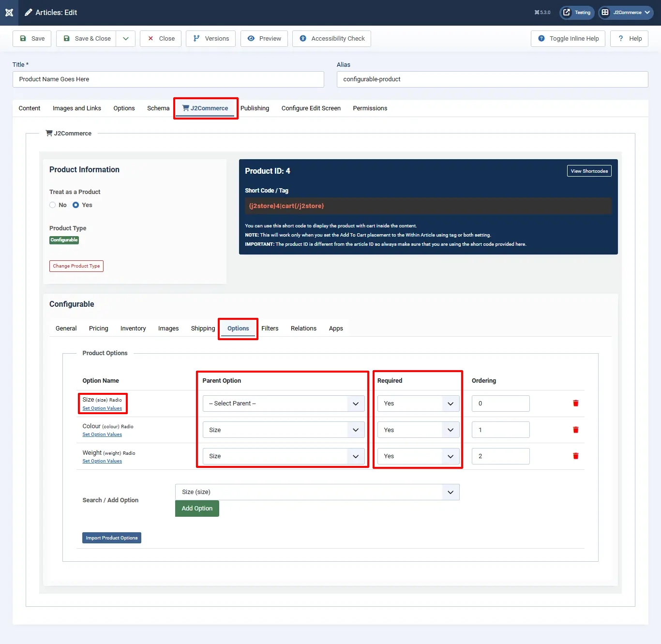This screenshot has width=661, height=644.
Task: Preview the article
Action: pyautogui.click(x=264, y=39)
